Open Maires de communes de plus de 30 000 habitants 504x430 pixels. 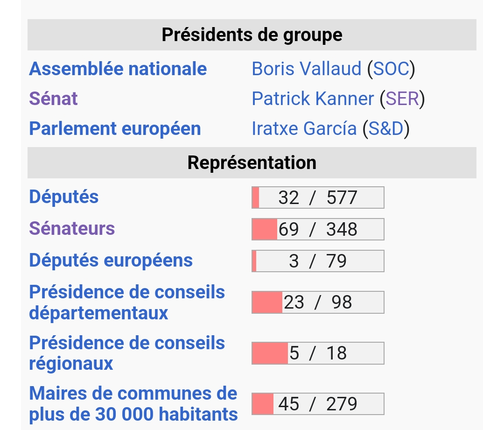pyautogui.click(x=133, y=404)
